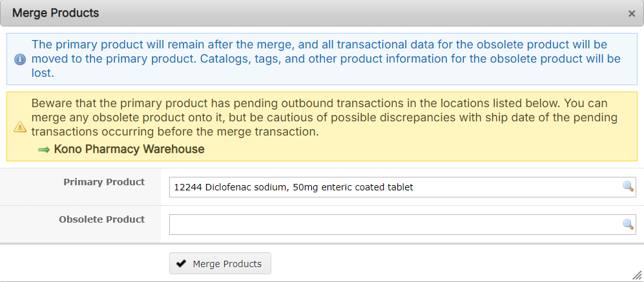Open Primary Product search lookup icon
644x282 pixels.
click(x=627, y=186)
